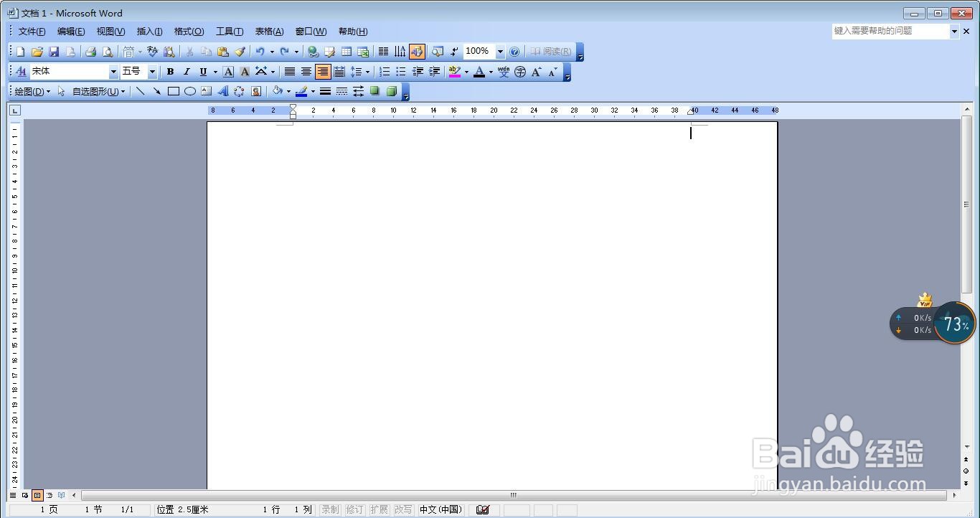Click the enclosed characters icon
The image size is (980, 518).
tap(520, 72)
